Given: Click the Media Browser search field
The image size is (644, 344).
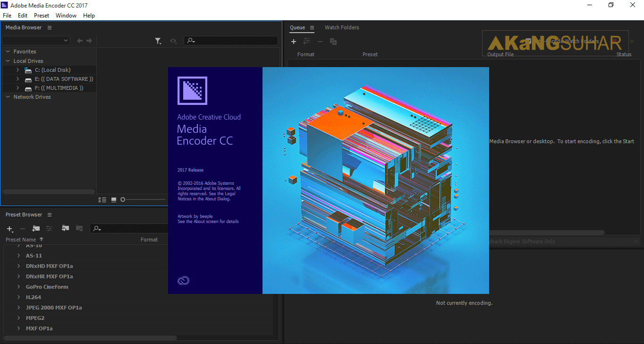Looking at the screenshot, I should click(231, 41).
